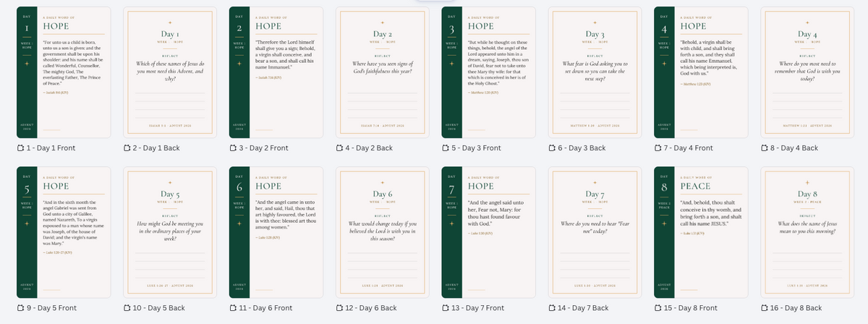Click the page icon beside 3 - Day 2 Front
868x324 pixels.
coord(232,148)
